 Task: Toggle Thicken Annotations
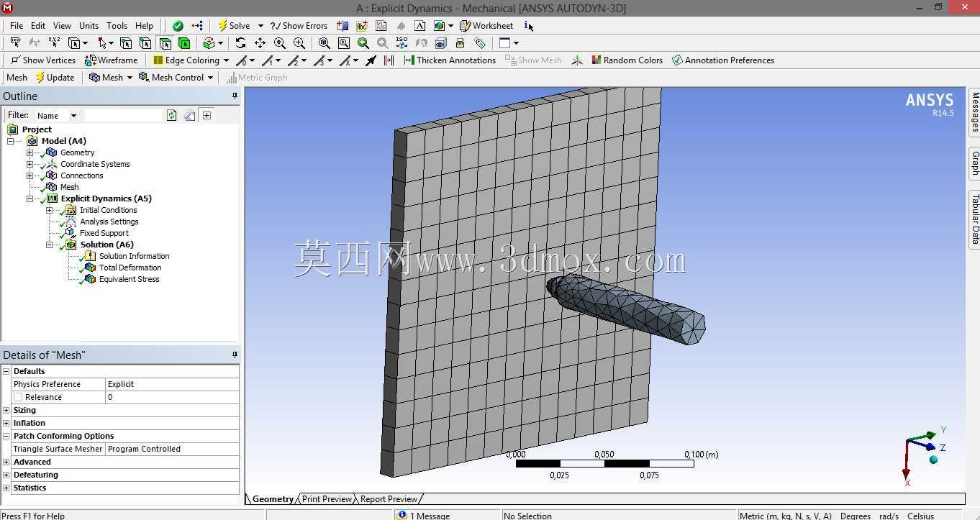450,60
